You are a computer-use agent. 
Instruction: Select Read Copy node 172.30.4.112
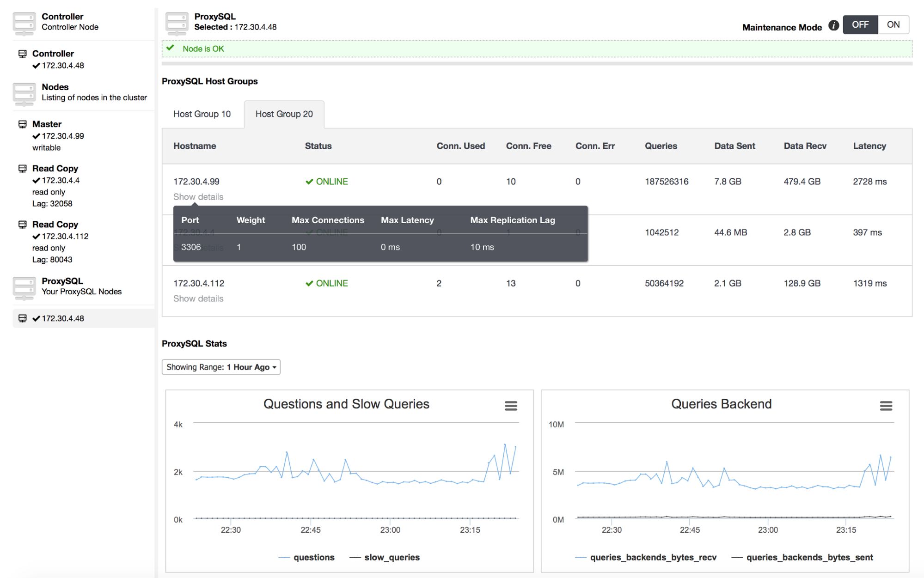(61, 236)
